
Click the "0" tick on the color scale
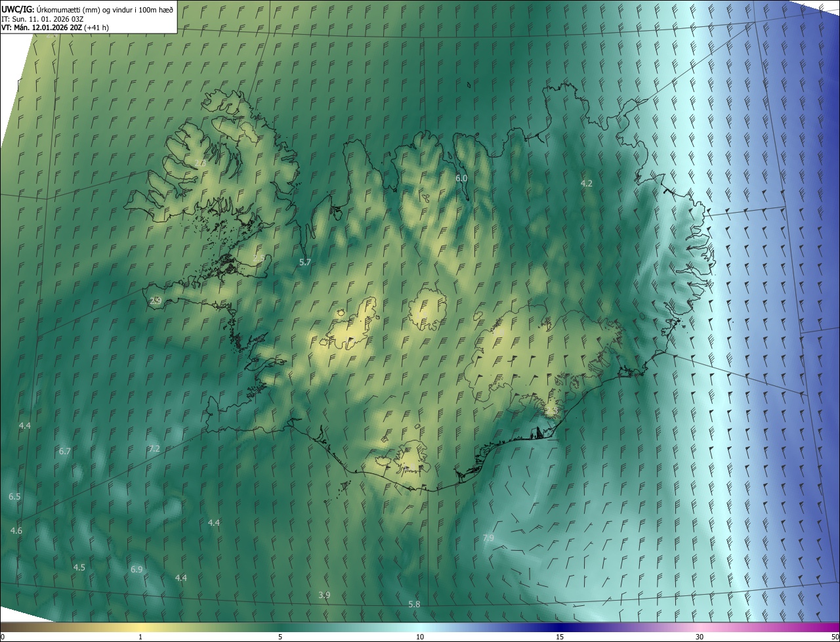3,637
